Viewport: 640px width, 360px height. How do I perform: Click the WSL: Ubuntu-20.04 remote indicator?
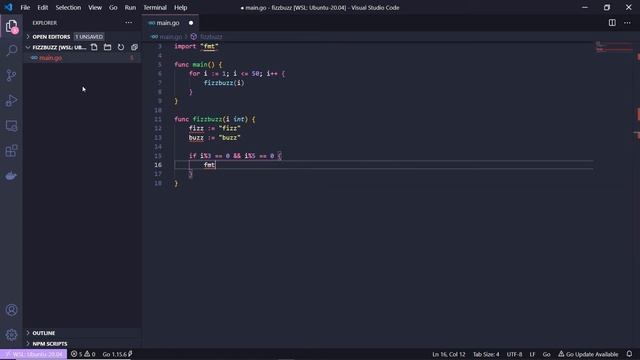pos(33,354)
